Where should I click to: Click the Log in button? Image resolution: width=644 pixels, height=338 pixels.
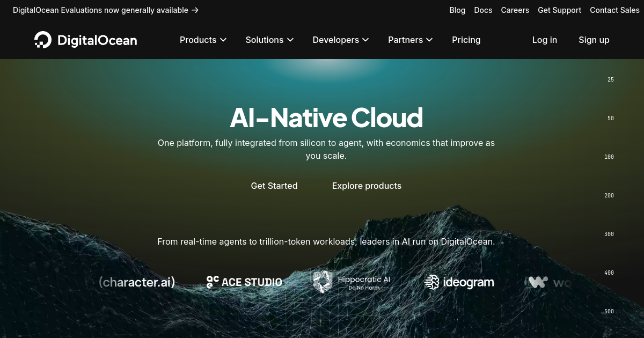(x=545, y=40)
